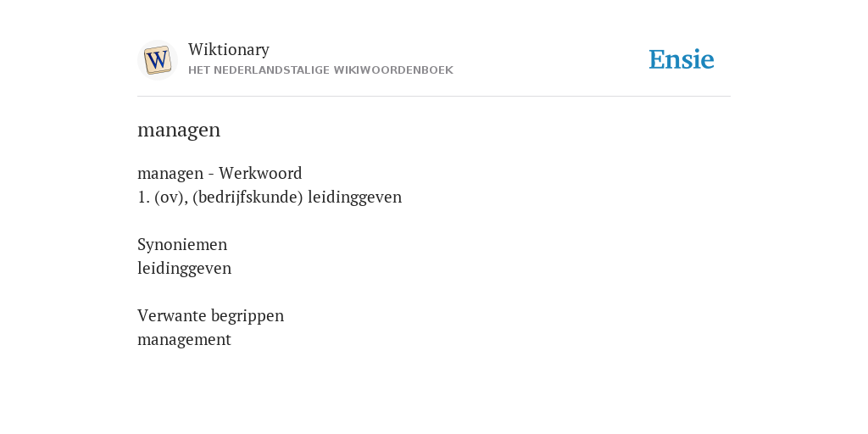Click the horizontal divider below the header
868x434 pixels.
pyautogui.click(x=434, y=97)
